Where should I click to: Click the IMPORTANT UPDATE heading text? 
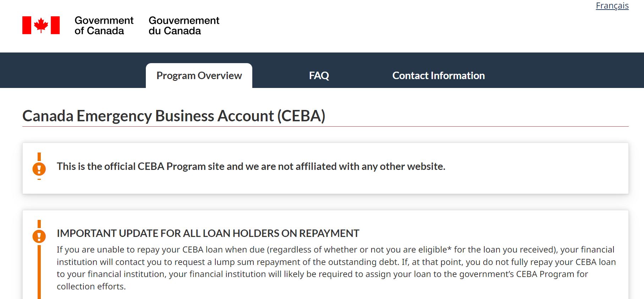click(208, 233)
